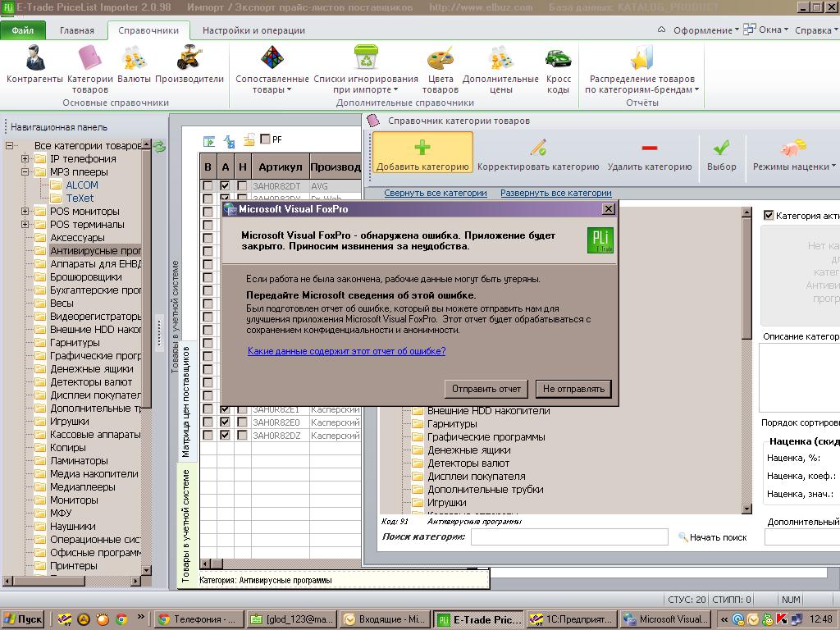Screen dimensions: 840x630
Task: Click the tree-sort icon above product grid
Action: [x=230, y=141]
